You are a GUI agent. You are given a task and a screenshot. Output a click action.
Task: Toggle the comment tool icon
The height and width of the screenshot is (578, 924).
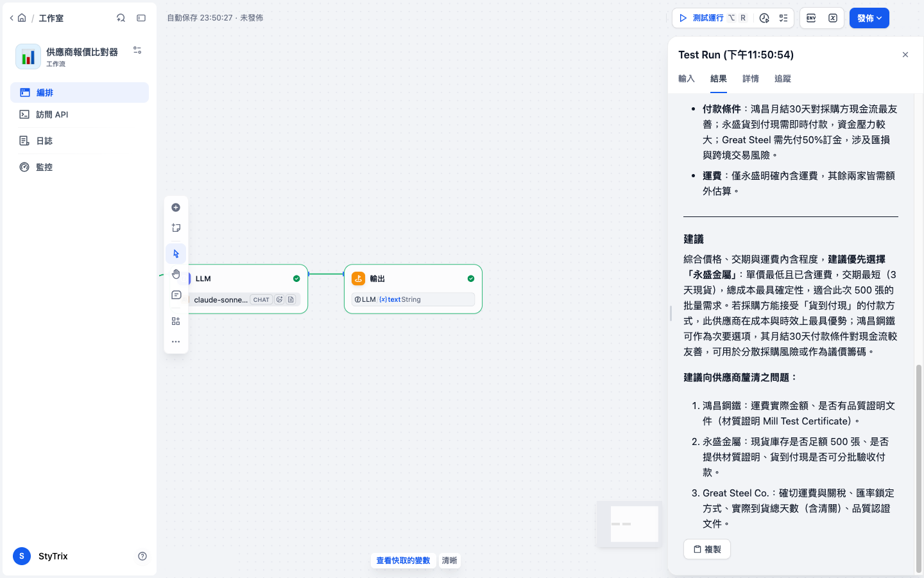coord(176,295)
